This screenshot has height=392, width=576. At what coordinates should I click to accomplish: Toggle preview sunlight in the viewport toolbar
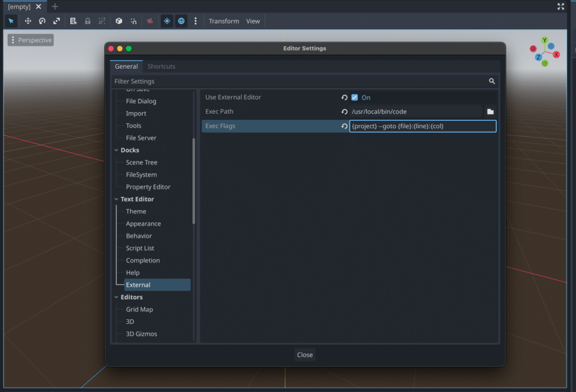(166, 21)
